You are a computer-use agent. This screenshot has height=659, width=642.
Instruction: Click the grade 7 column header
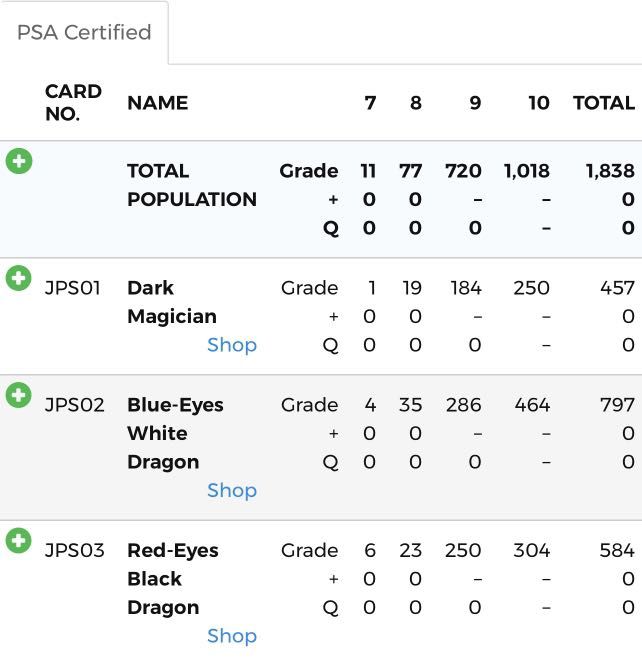click(x=370, y=103)
